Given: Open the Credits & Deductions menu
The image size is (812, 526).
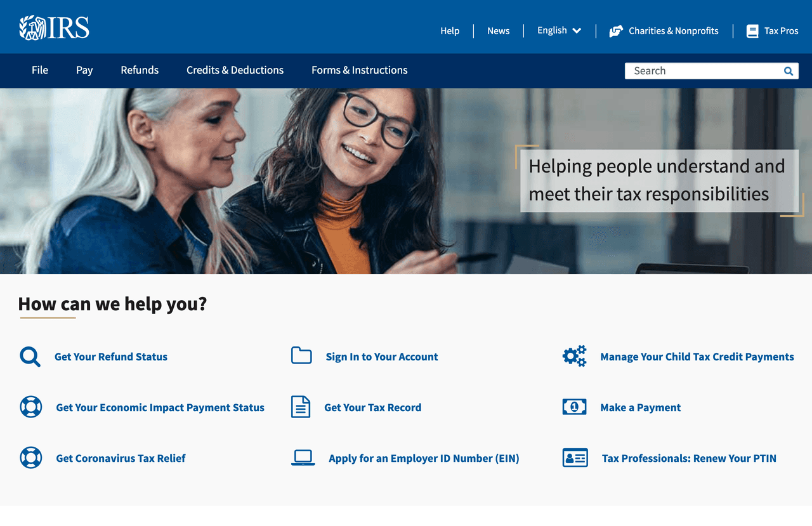Looking at the screenshot, I should click(235, 70).
